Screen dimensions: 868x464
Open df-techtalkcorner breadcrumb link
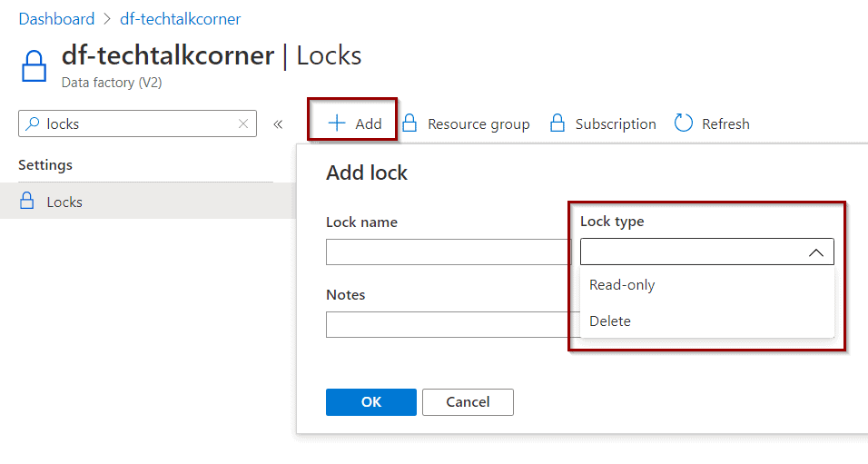181,19
